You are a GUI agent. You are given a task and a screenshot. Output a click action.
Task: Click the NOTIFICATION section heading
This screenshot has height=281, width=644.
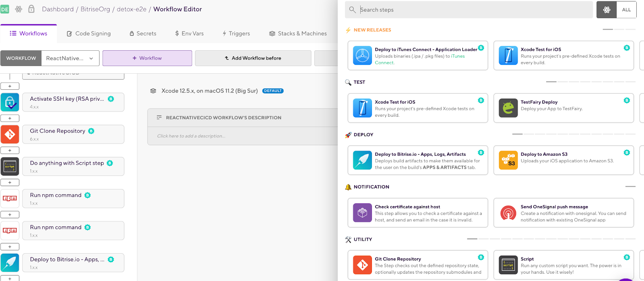pos(372,187)
